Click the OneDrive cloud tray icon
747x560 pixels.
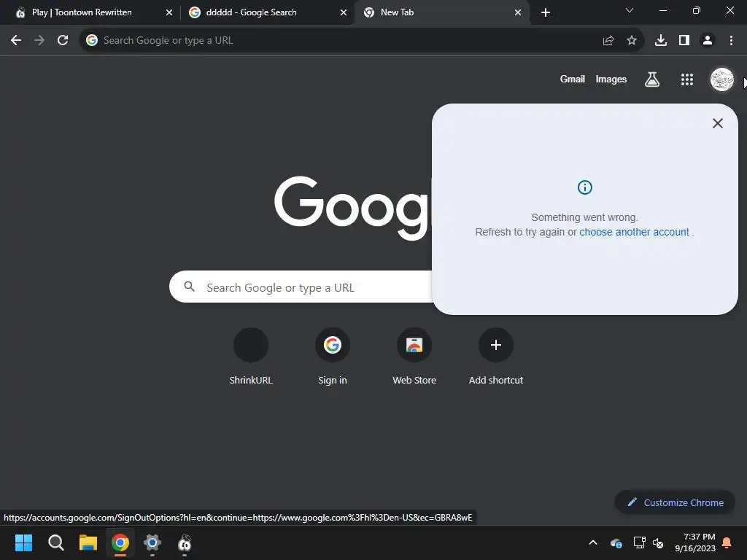pos(616,542)
